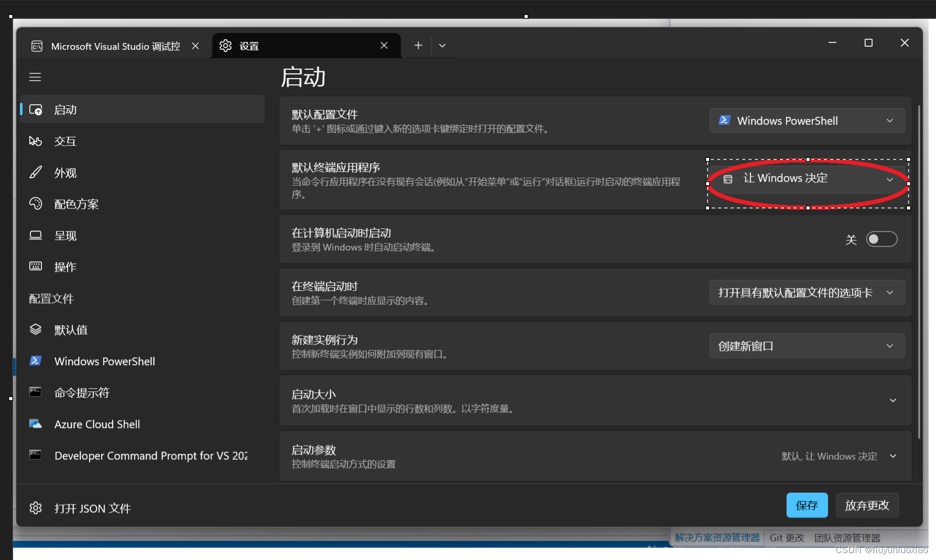The image size is (936, 560).
Task: Open Developer Command Prompt for VS profile
Action: pyautogui.click(x=142, y=455)
